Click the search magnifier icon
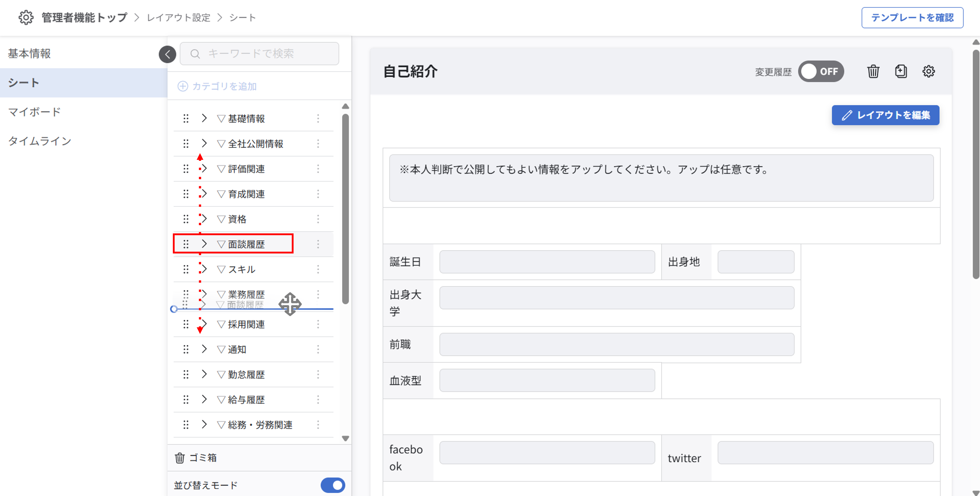This screenshot has width=980, height=496. click(195, 54)
